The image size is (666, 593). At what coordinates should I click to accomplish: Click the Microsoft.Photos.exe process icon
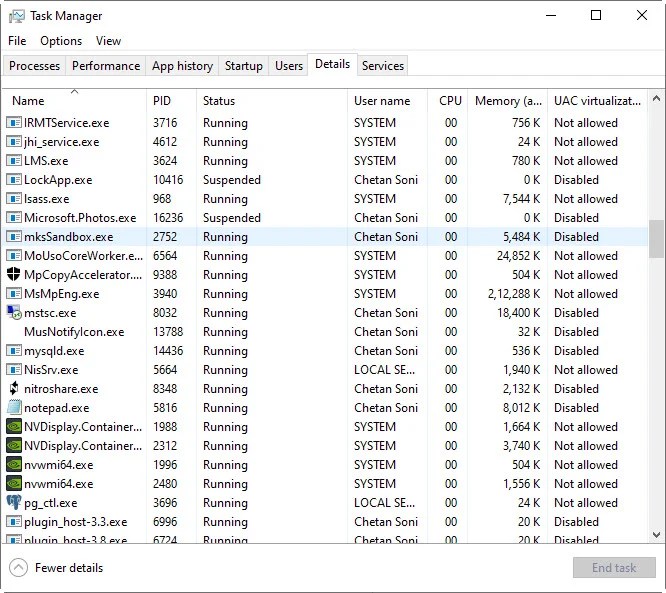tap(14, 218)
